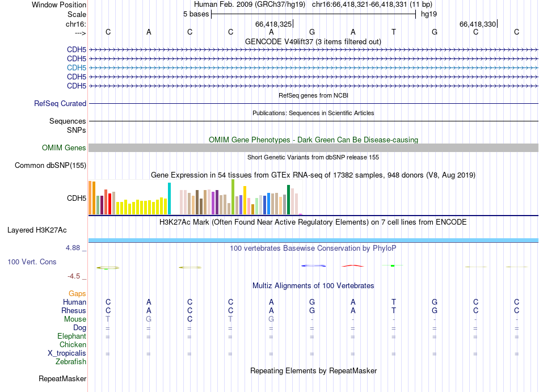Click the Zebrafish species label
This screenshot has height=392, width=539.
click(71, 361)
